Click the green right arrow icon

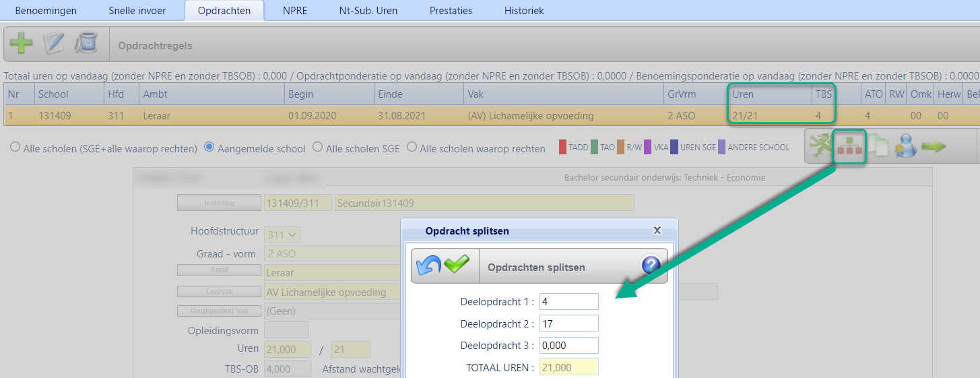click(934, 148)
